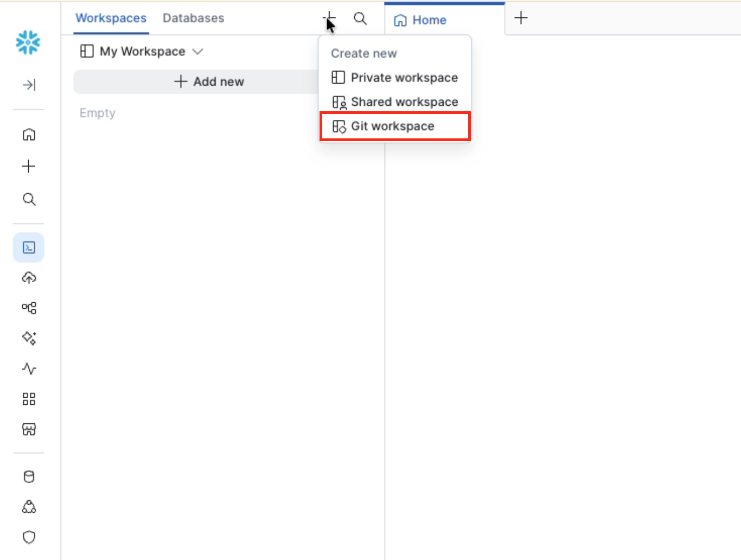Switch to the Databases tab
The image size is (741, 560).
(193, 18)
